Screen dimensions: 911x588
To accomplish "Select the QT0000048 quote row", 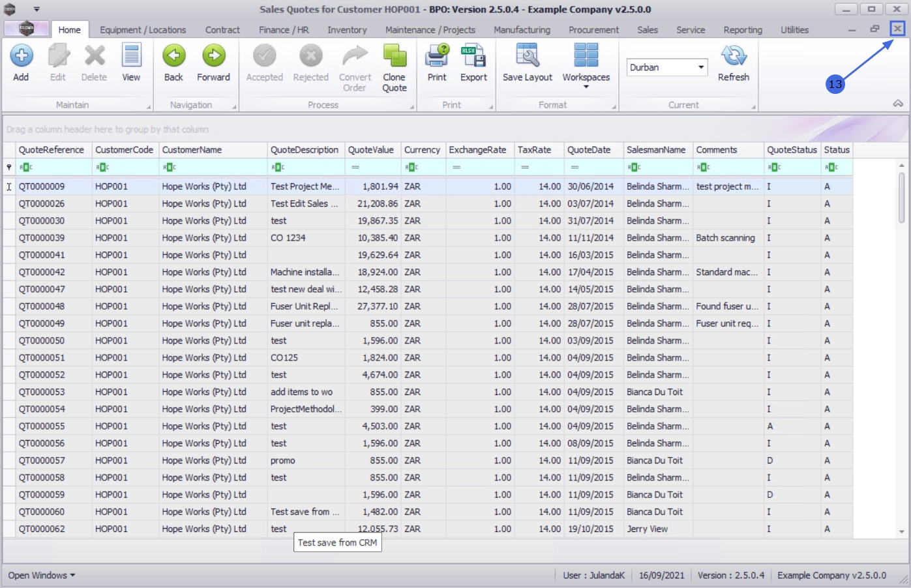I will pos(42,306).
